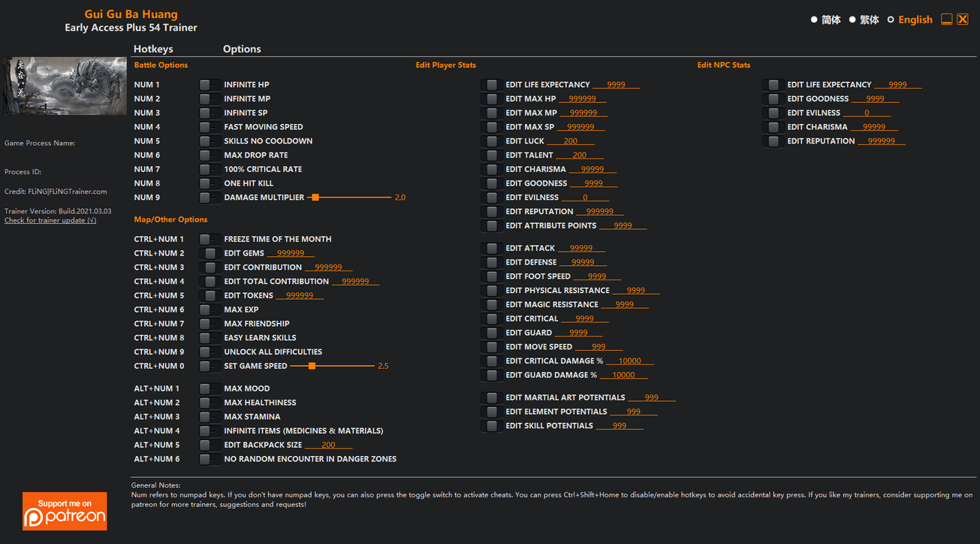Minimize the trainer window
This screenshot has width=980, height=544.
tap(946, 20)
